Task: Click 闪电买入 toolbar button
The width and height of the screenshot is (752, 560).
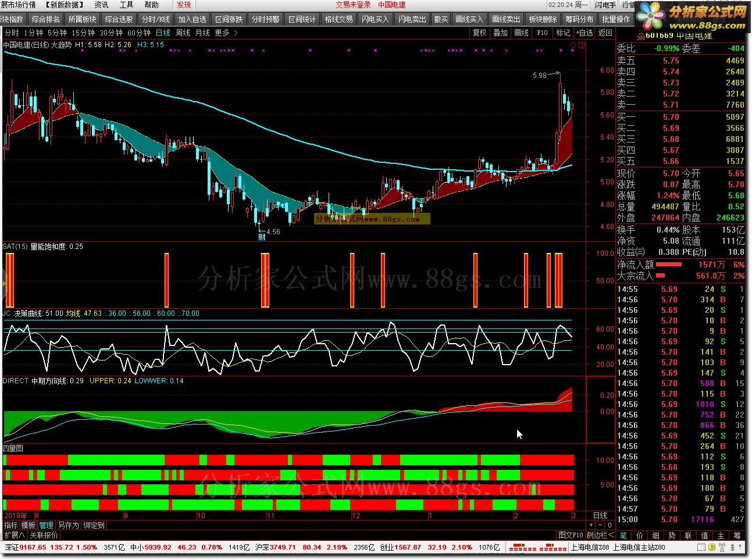Action: pos(375,19)
